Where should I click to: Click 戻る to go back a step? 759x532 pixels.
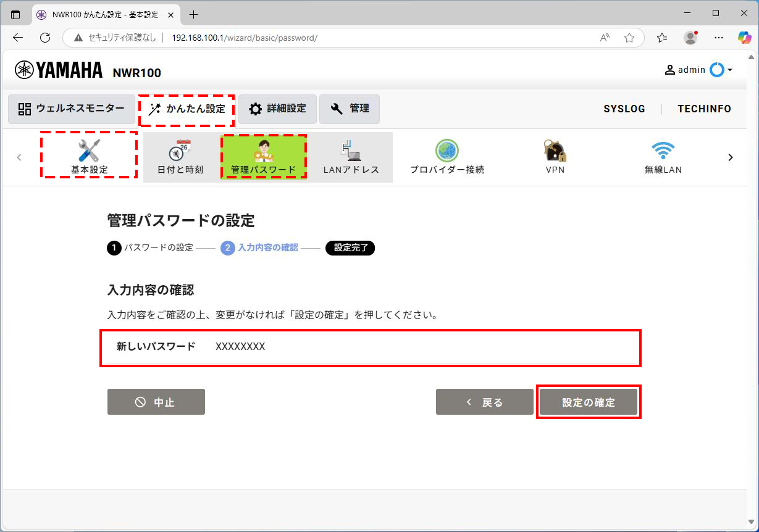click(484, 402)
